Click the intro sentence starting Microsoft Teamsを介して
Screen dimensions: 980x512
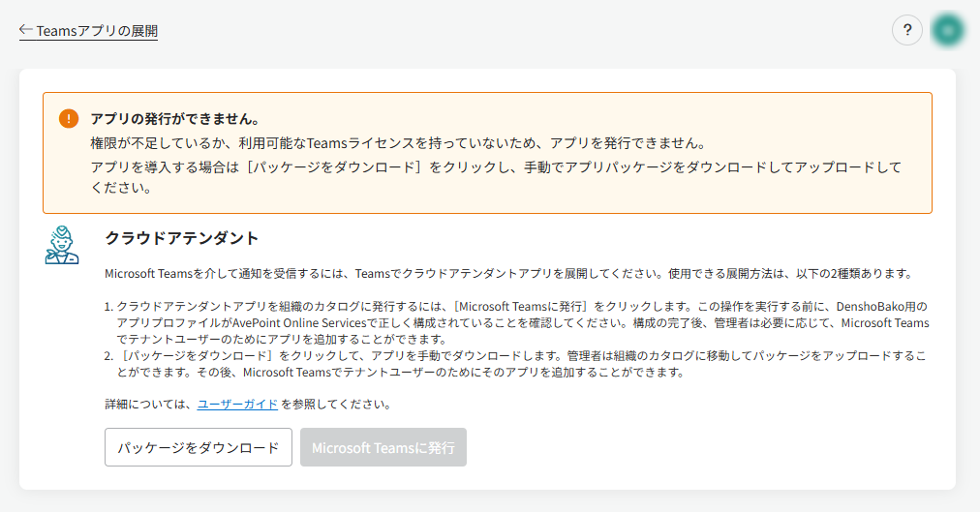(510, 274)
